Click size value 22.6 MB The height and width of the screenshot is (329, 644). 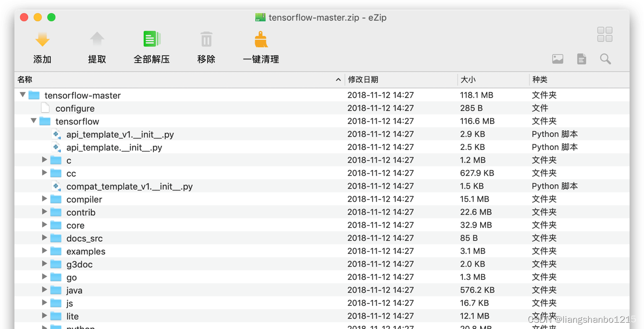click(476, 212)
